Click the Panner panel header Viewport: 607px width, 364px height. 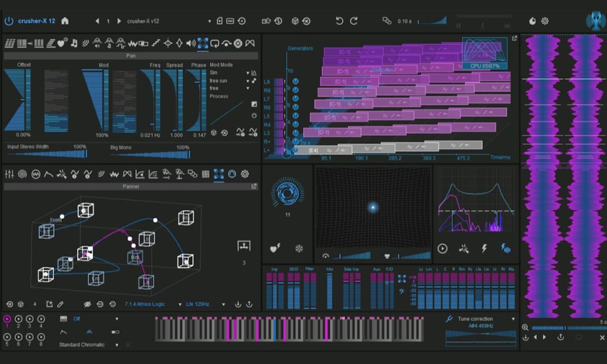(130, 186)
